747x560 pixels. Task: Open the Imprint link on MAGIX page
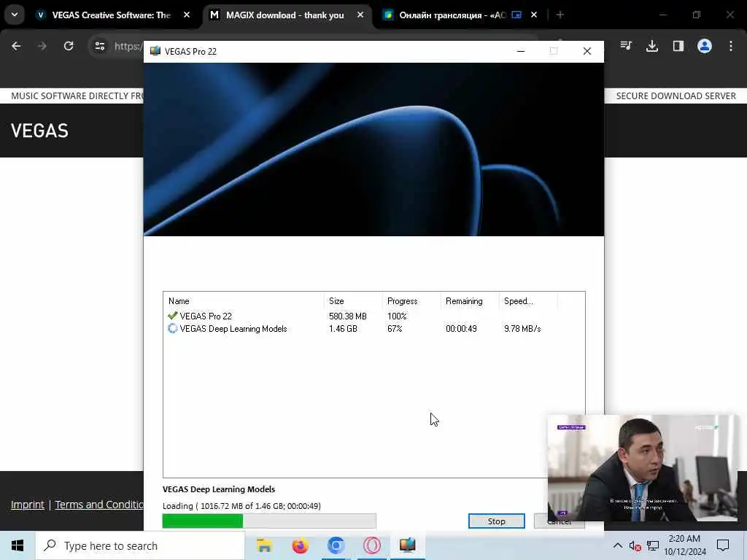point(28,505)
